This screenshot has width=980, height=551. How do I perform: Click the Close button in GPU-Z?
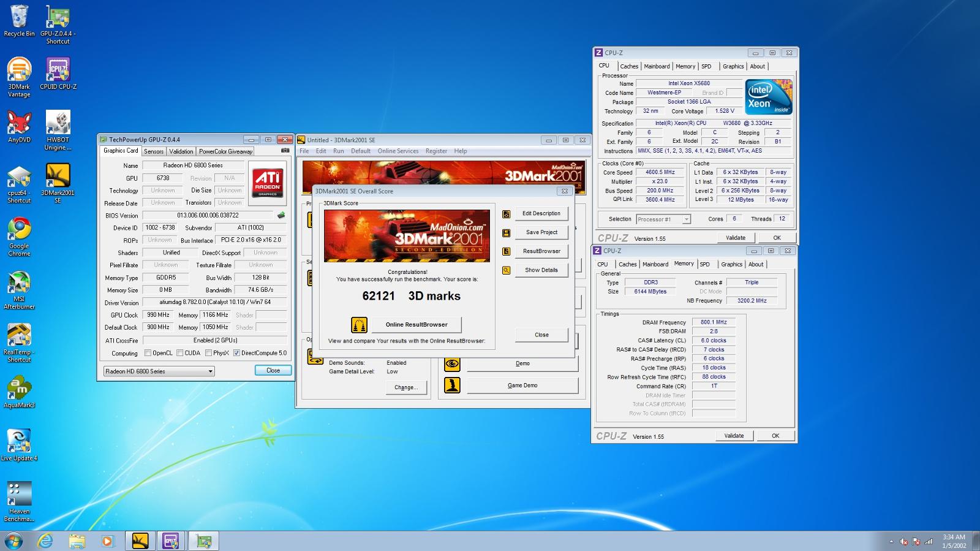tap(273, 370)
